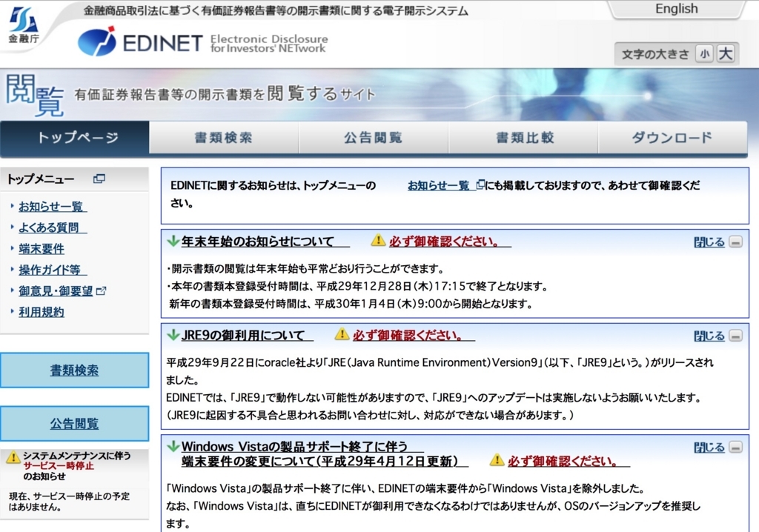Click the 書類検索 sidebar button
759x532 pixels.
click(75, 370)
